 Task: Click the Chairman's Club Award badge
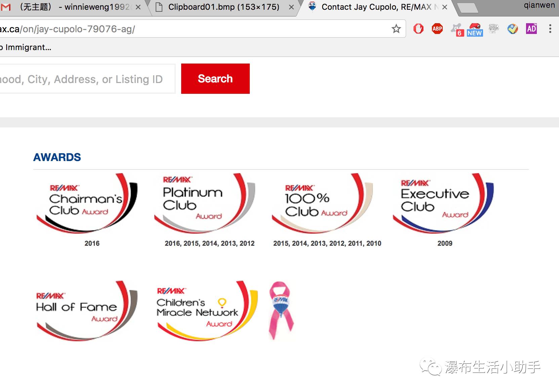(x=87, y=203)
